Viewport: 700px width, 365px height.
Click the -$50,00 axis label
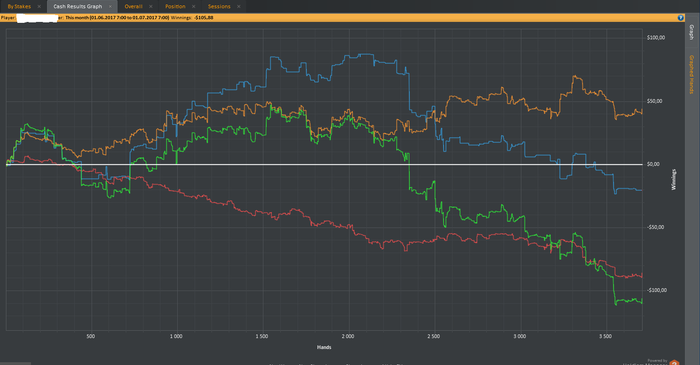[655, 228]
